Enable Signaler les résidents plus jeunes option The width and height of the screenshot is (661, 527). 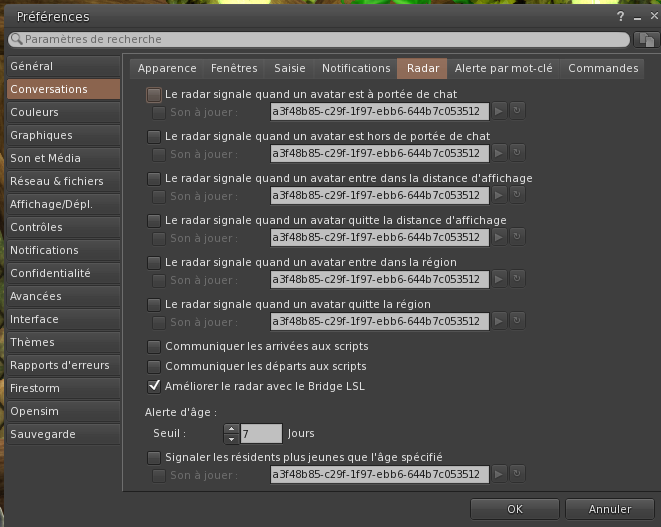click(154, 457)
